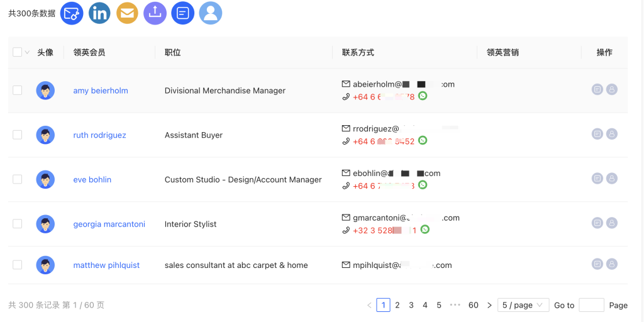Click the next page arrow
This screenshot has width=644, height=322.
click(x=489, y=305)
